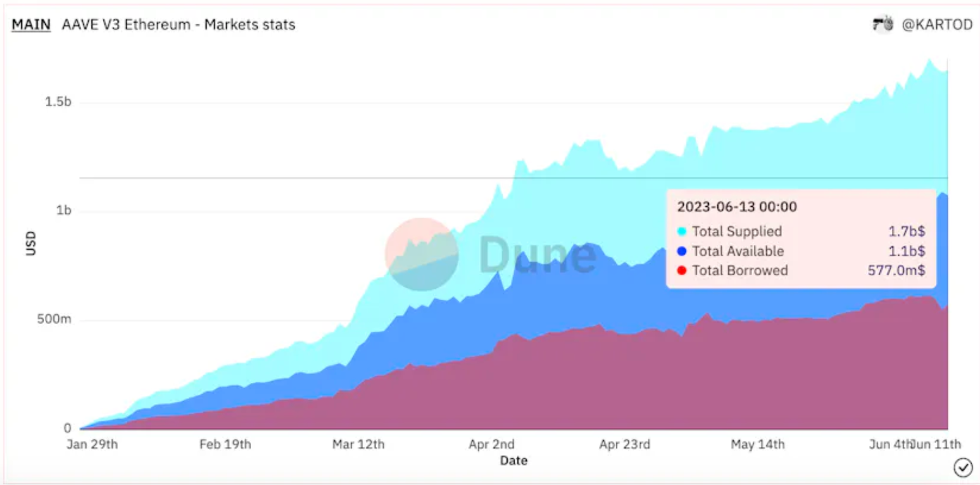Click the Jan 29th date axis label
The image size is (980, 485).
click(92, 445)
